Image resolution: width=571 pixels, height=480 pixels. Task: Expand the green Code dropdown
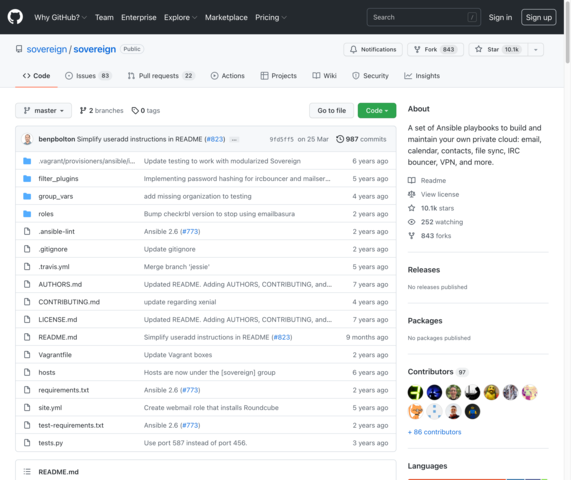tap(377, 110)
